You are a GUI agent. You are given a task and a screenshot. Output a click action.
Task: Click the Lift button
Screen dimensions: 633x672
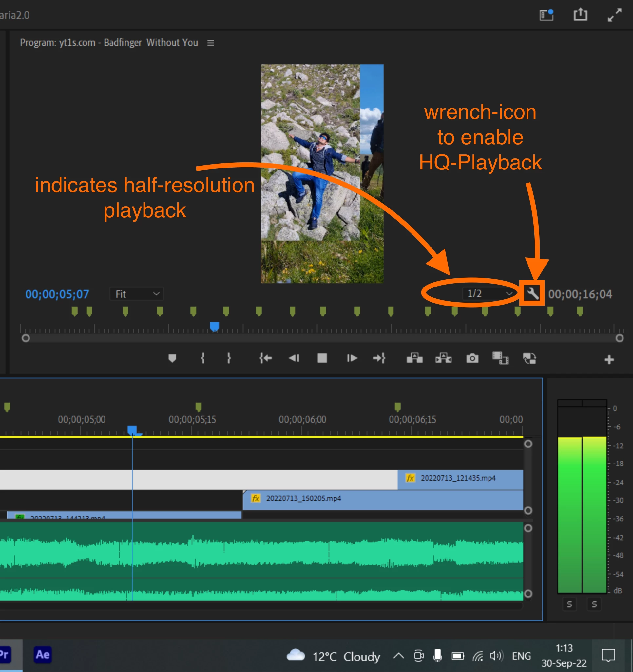point(414,358)
